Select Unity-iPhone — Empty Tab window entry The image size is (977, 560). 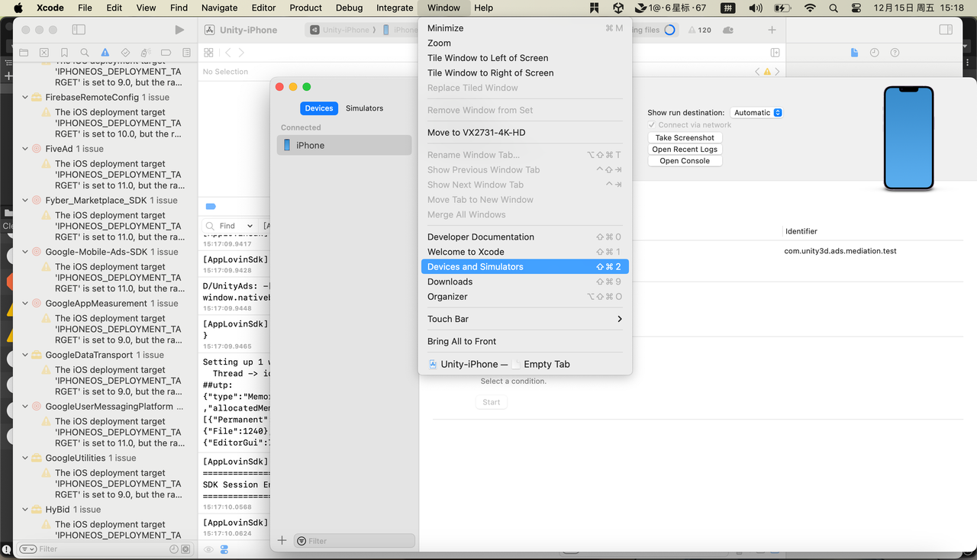[525, 364]
